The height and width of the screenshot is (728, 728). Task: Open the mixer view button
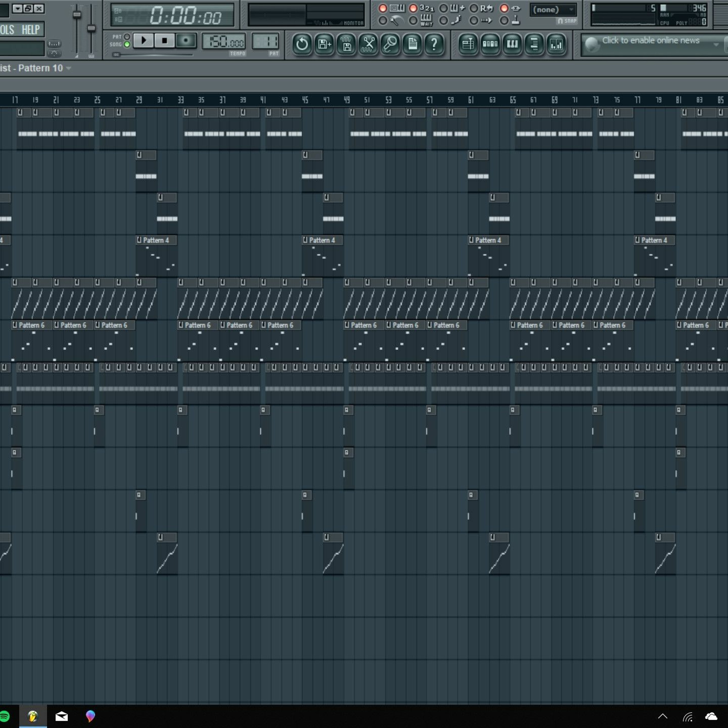click(556, 44)
